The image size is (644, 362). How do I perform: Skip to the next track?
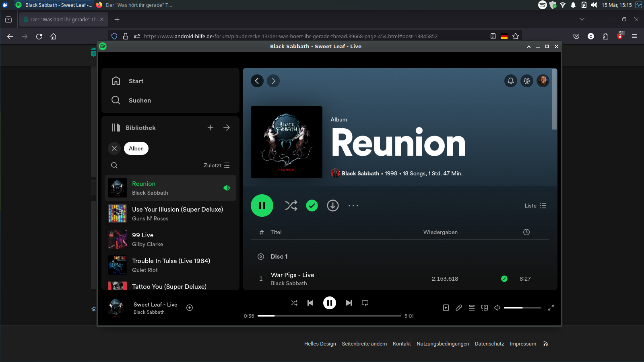pos(349,303)
